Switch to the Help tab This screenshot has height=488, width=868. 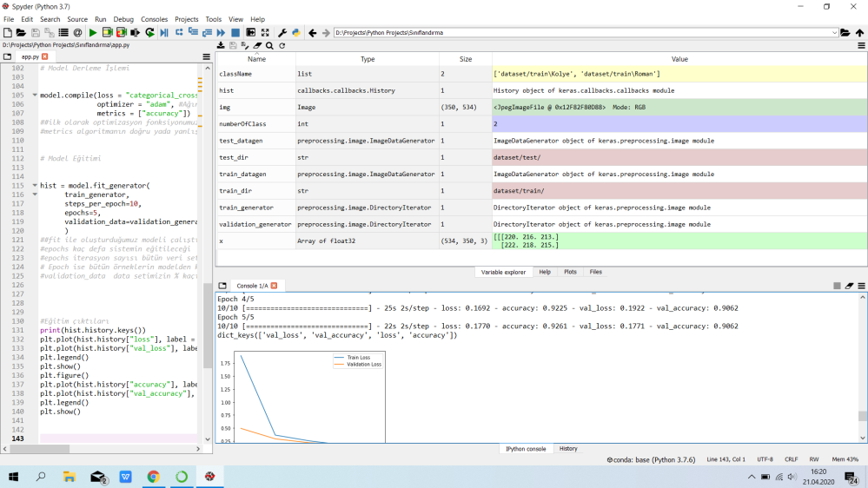coord(545,272)
